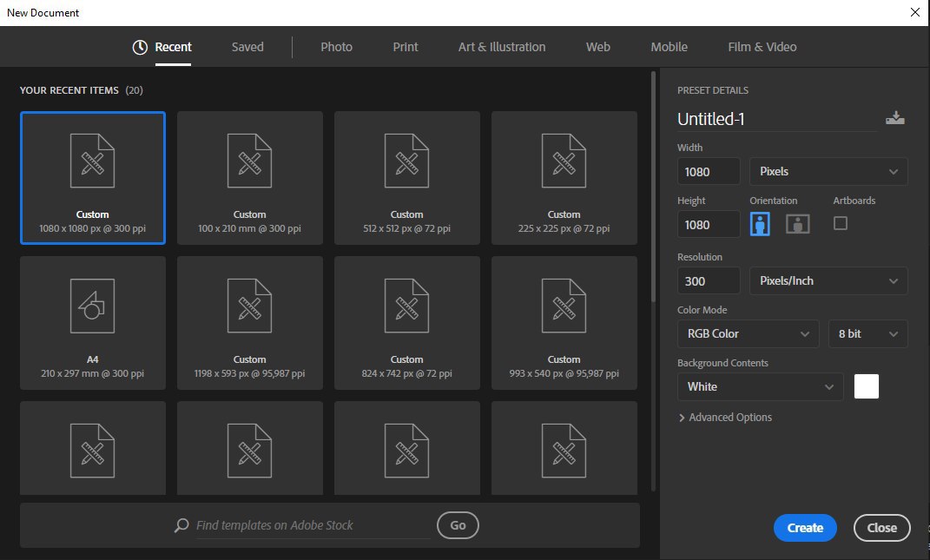Save the document preset via download icon

(x=895, y=117)
